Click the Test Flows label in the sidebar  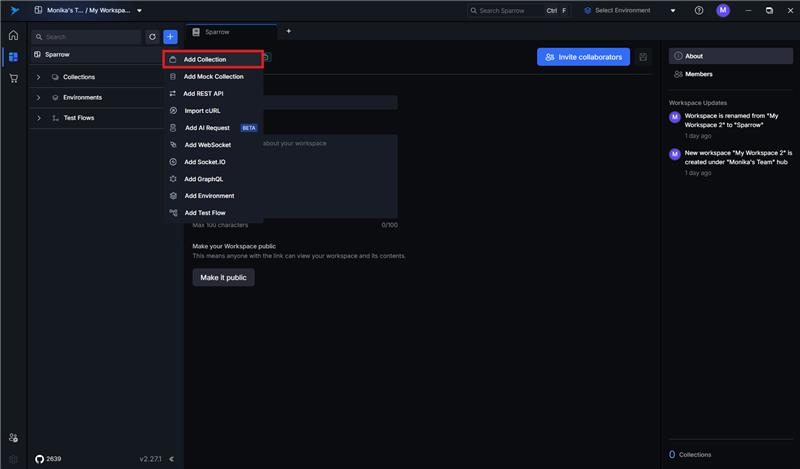(x=79, y=118)
